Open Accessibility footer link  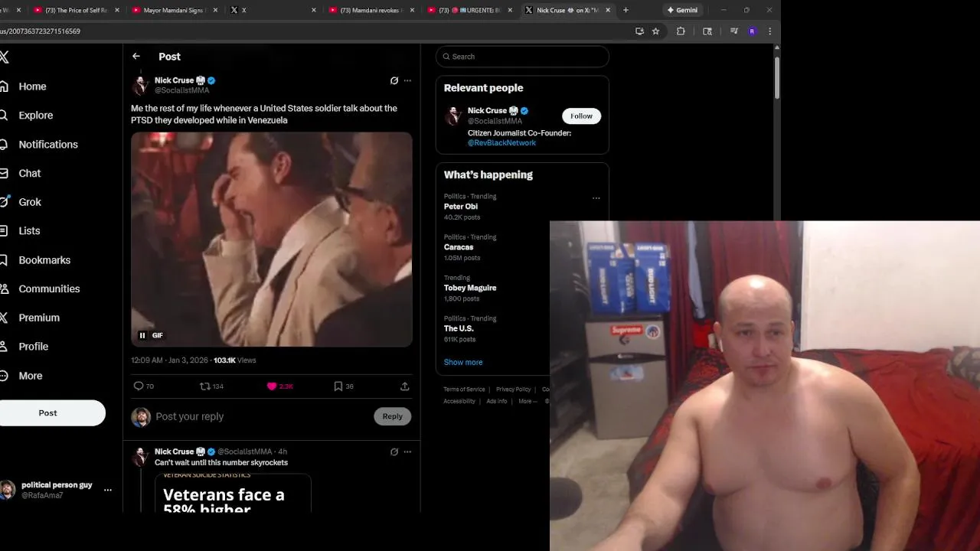pos(459,401)
